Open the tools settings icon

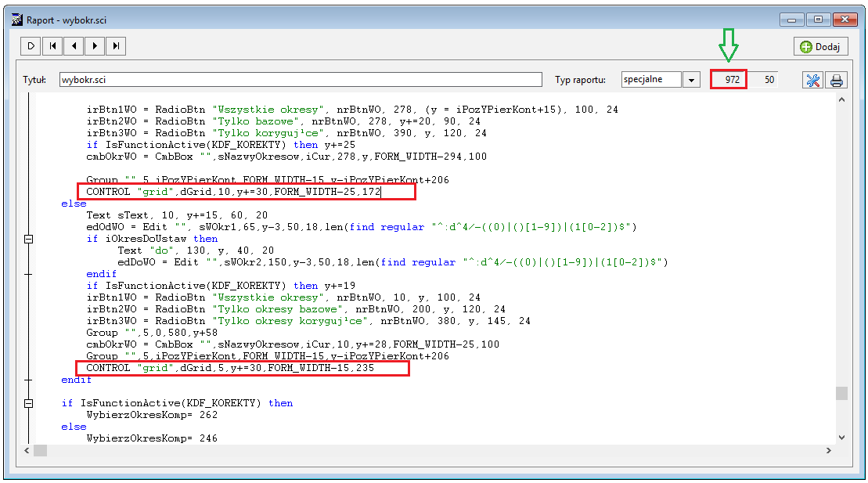click(x=812, y=81)
